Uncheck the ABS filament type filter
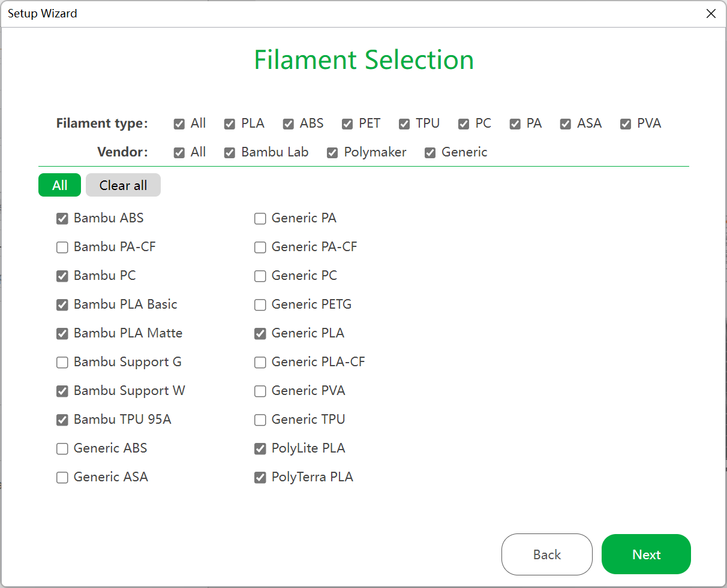This screenshot has height=588, width=727. click(289, 124)
